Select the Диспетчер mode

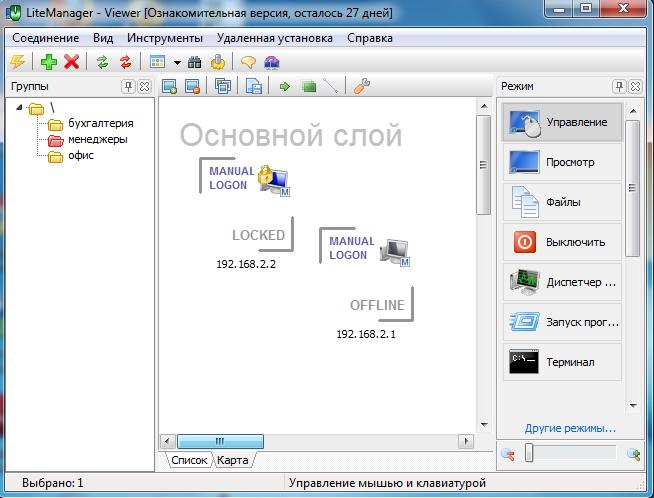[x=562, y=282]
